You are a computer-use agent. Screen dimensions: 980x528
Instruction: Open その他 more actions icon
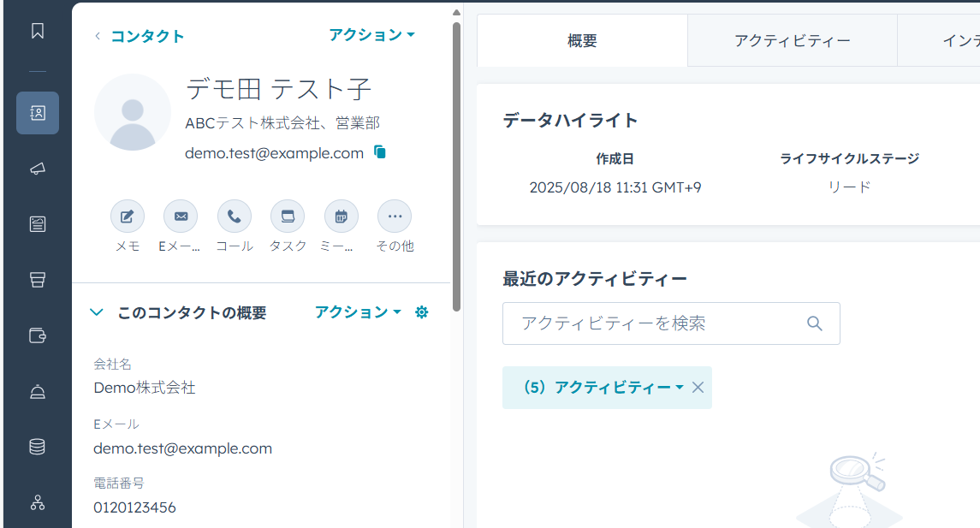pos(395,217)
